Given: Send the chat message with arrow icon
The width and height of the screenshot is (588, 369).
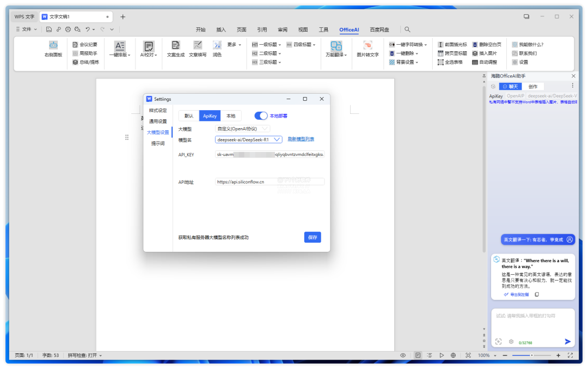Looking at the screenshot, I should pos(567,341).
